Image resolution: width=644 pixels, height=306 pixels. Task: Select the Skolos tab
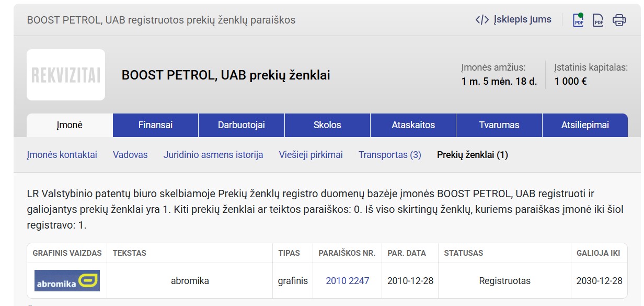pyautogui.click(x=327, y=125)
